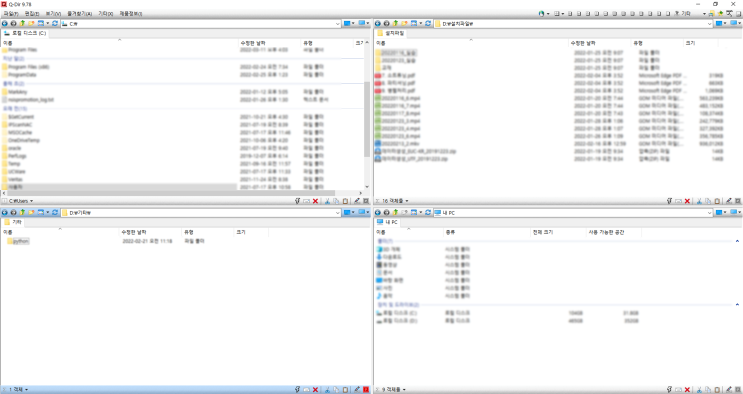The image size is (743, 394).
Task: Select the 설치파일 tab
Action: click(x=391, y=33)
